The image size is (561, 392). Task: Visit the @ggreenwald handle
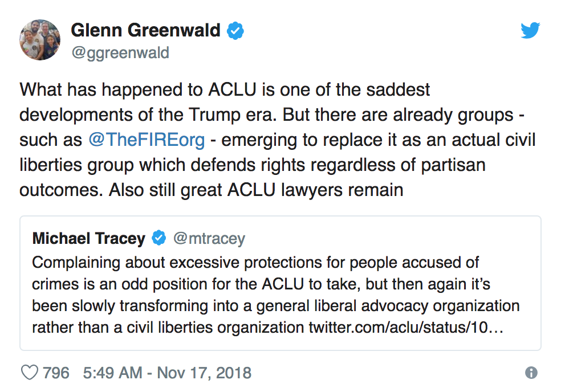pyautogui.click(x=120, y=52)
